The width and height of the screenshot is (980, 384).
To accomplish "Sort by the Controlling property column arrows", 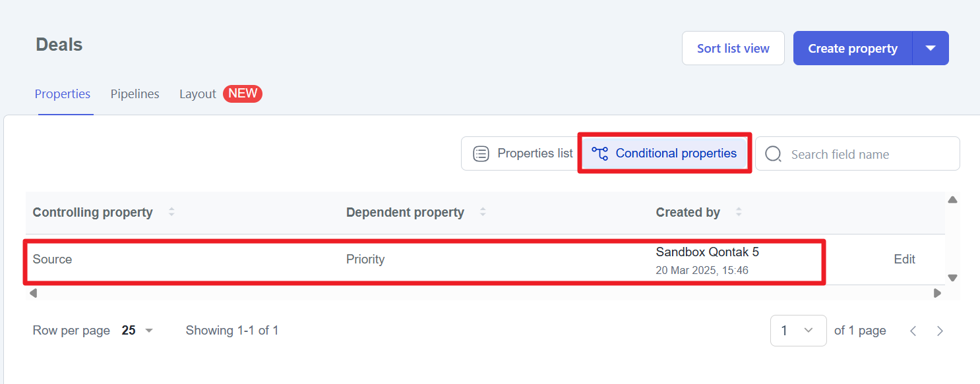I will click(171, 212).
